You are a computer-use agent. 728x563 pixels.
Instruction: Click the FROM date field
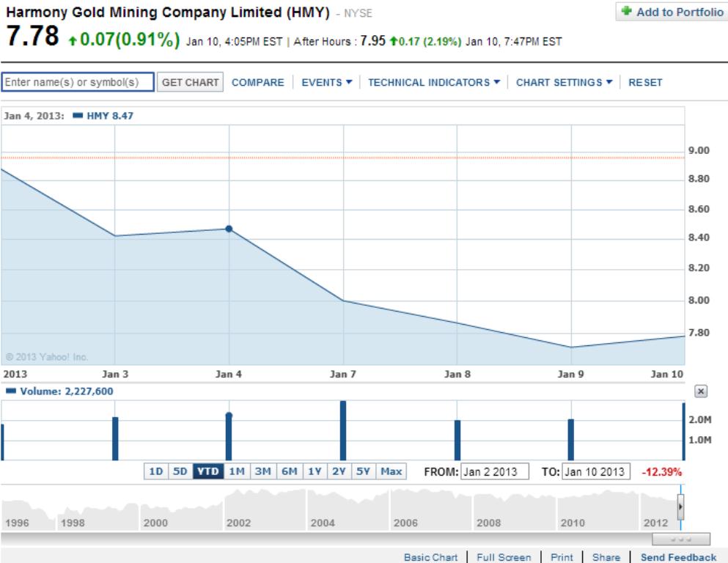[x=494, y=471]
